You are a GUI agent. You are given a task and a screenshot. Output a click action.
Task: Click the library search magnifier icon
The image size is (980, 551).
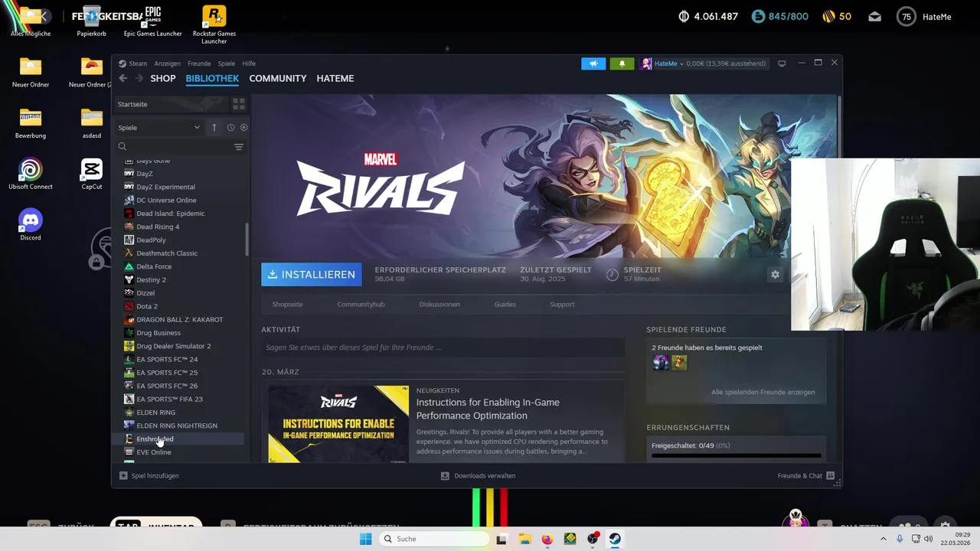122,146
